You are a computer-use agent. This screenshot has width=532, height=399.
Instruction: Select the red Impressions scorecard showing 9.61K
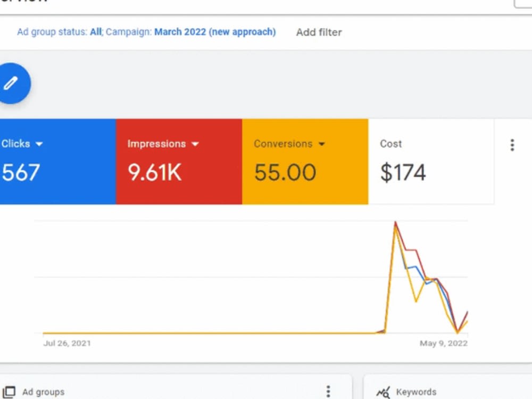179,162
